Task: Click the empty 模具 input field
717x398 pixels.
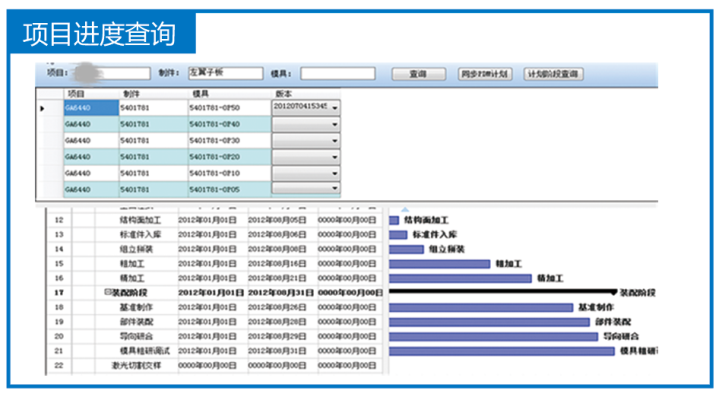Action: (x=337, y=73)
